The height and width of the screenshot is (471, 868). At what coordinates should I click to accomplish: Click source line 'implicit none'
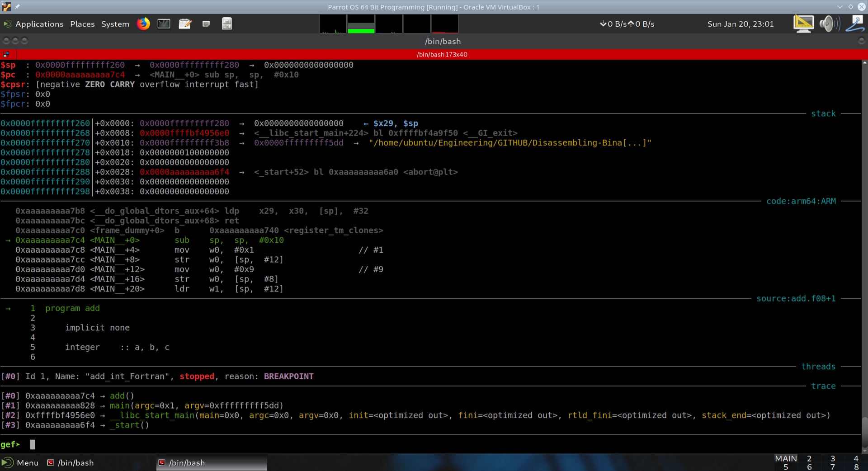97,328
